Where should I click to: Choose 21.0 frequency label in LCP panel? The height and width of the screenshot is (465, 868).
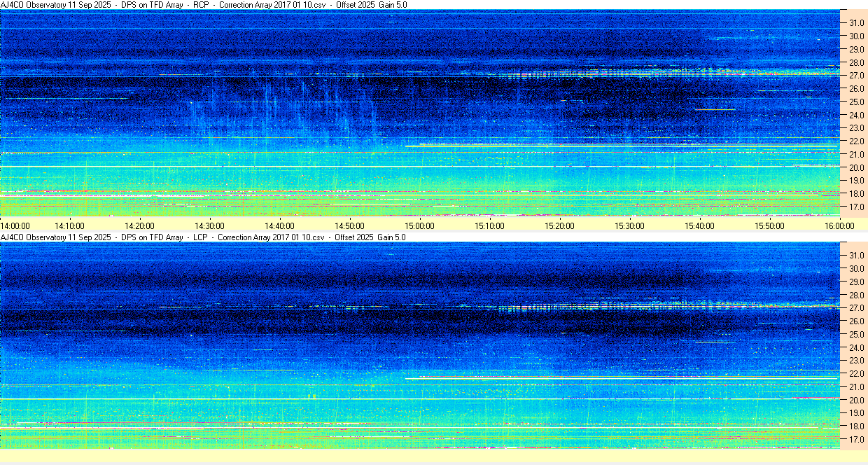(x=857, y=387)
